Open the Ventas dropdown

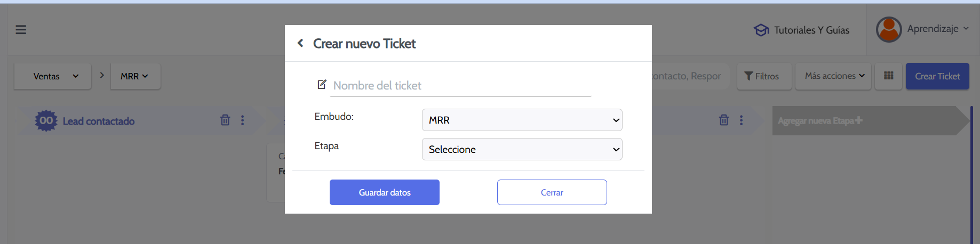pos(53,76)
